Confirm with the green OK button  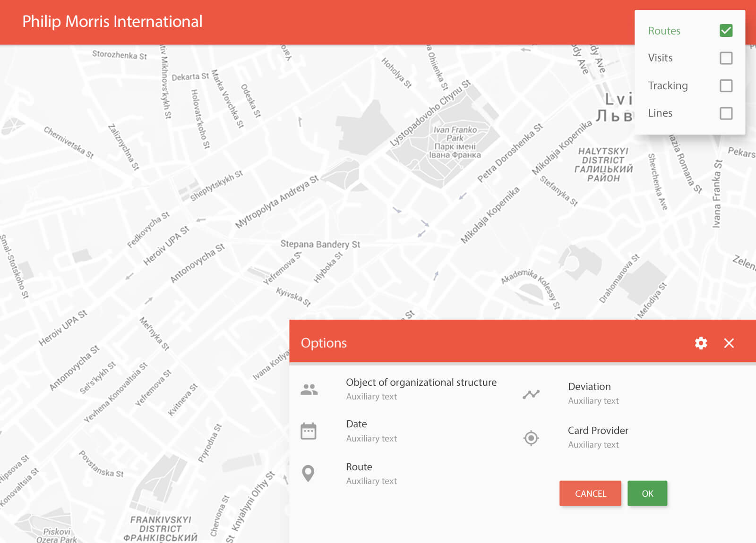click(x=647, y=493)
